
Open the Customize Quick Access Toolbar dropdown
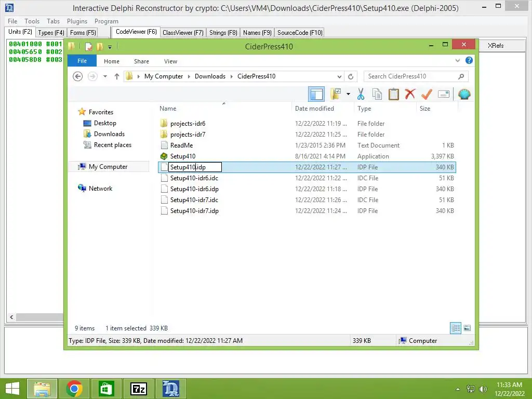[110, 47]
